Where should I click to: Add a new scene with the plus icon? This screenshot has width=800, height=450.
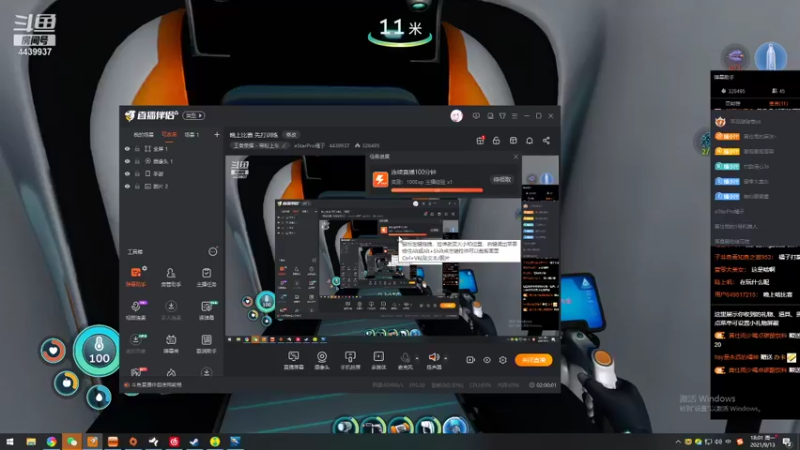point(217,135)
